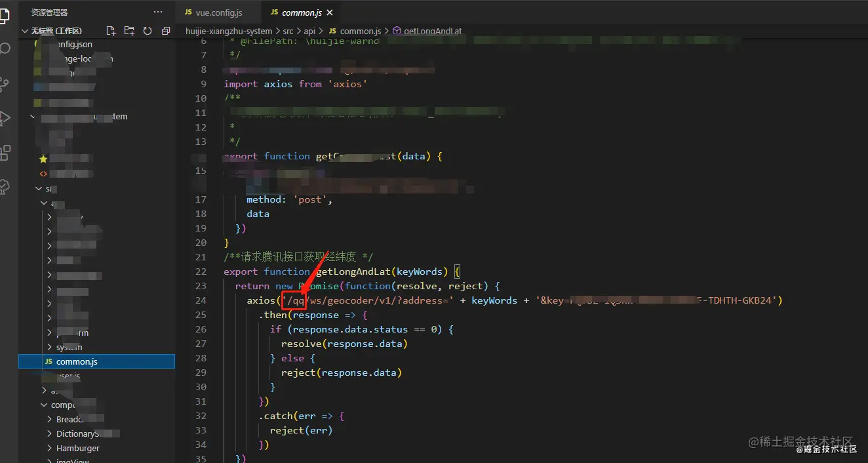The image size is (868, 463).
Task: Close the common.js editor tab
Action: 329,12
